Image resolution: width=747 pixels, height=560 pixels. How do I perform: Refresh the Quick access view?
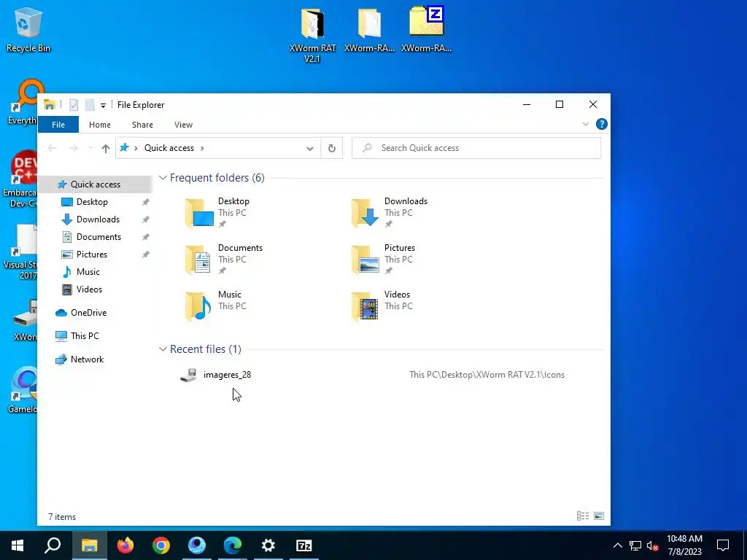point(332,148)
